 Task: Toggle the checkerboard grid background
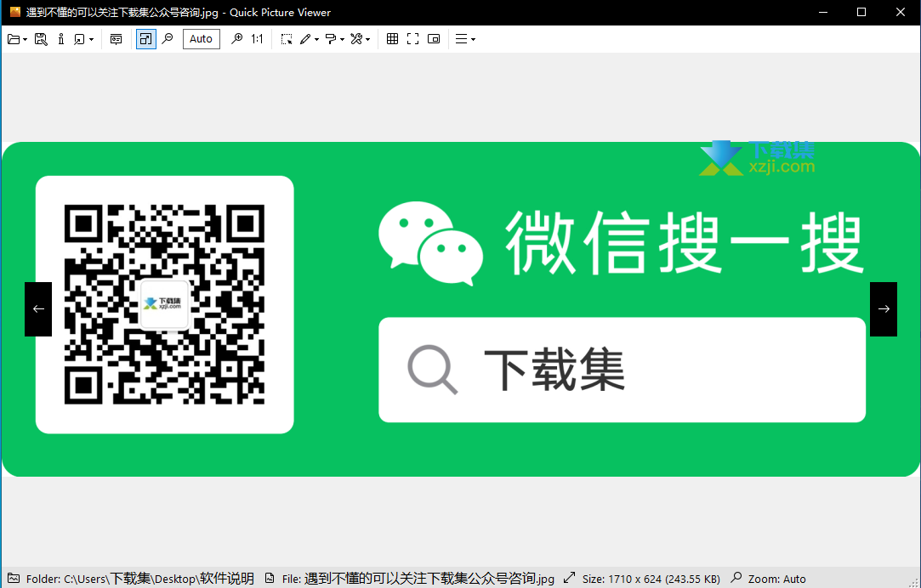tap(392, 39)
